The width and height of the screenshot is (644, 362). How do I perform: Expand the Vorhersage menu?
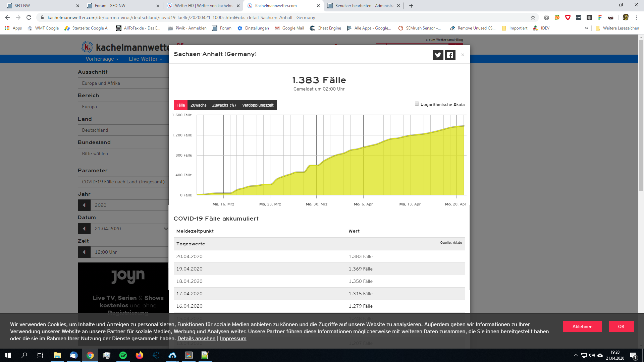point(102,59)
